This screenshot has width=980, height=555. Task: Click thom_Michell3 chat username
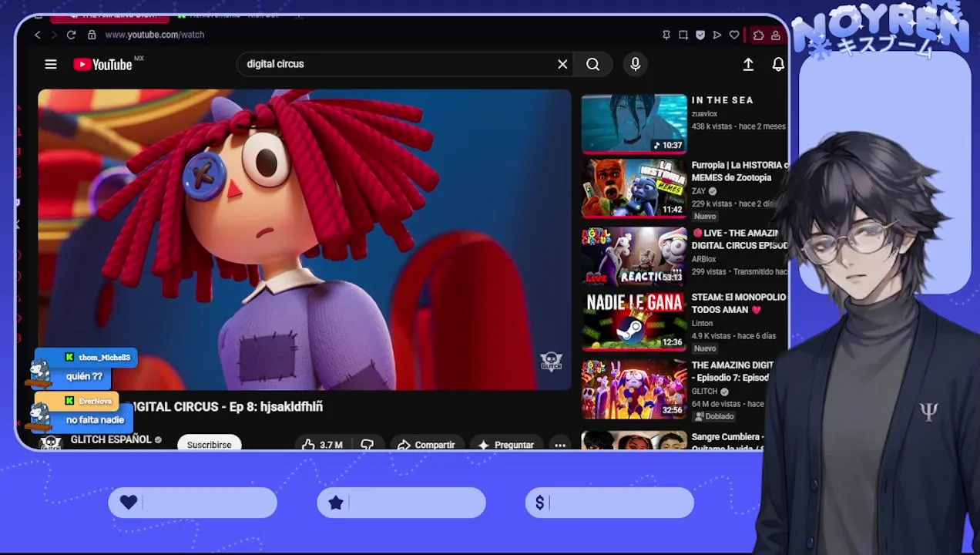tap(104, 358)
